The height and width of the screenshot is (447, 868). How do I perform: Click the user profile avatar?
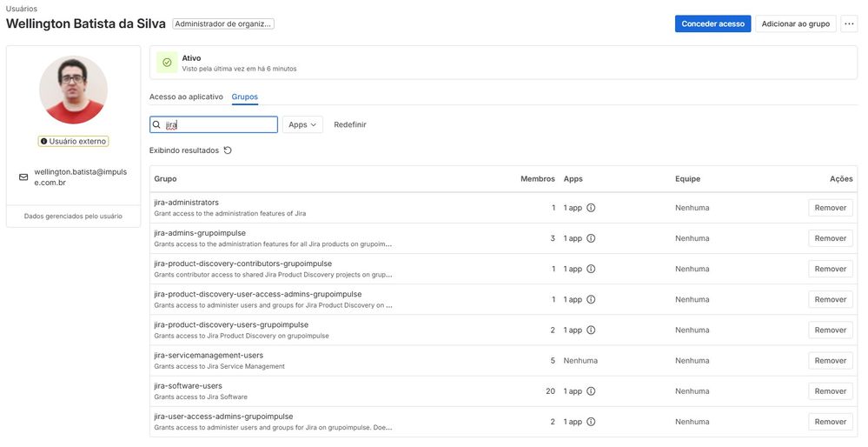73,90
